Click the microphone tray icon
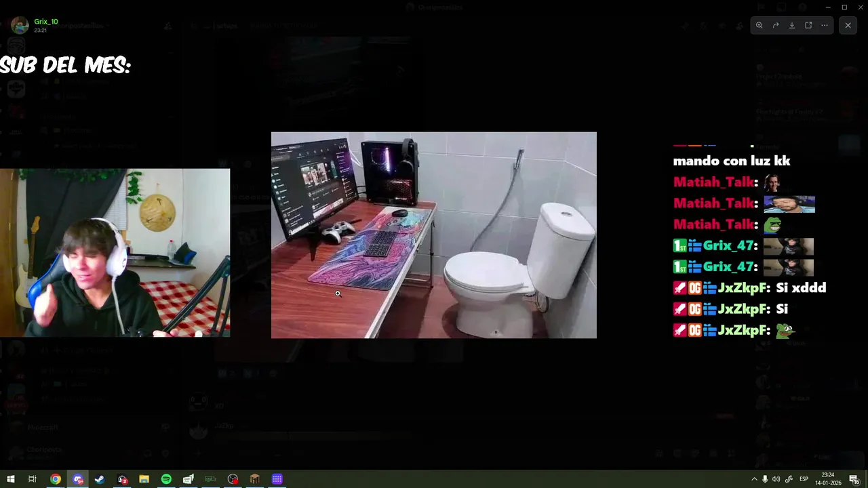The height and width of the screenshot is (488, 868). click(765, 479)
